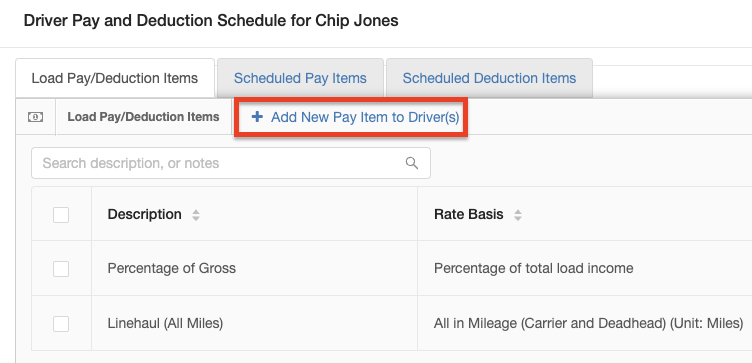
Task: Check the Linehaul (All Miles) row checkbox
Action: pos(61,324)
